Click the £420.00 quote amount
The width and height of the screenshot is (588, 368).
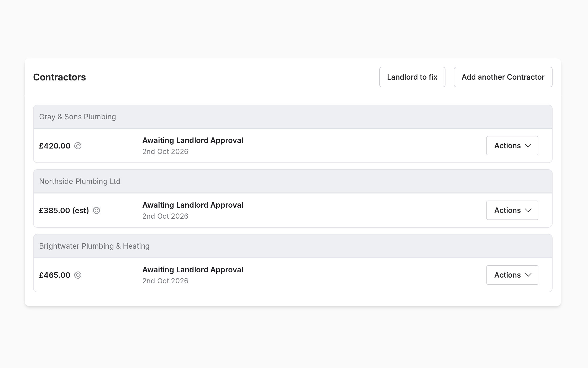(55, 146)
